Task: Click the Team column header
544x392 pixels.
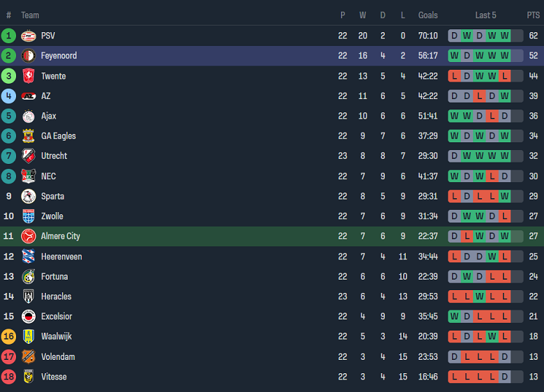Action: coord(30,15)
